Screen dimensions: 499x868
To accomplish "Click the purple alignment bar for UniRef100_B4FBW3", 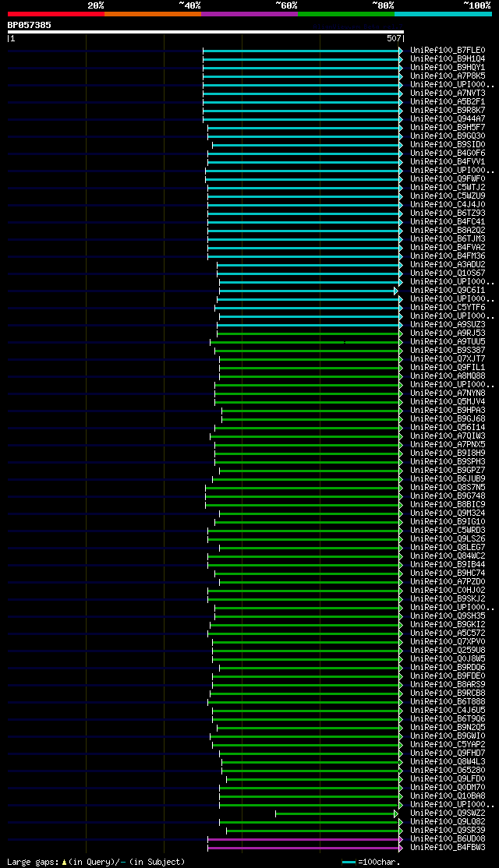I will [305, 848].
